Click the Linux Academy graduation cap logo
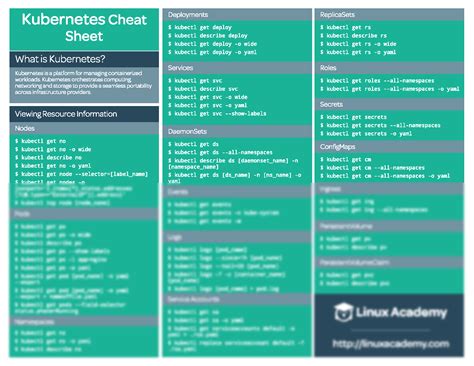 343,312
